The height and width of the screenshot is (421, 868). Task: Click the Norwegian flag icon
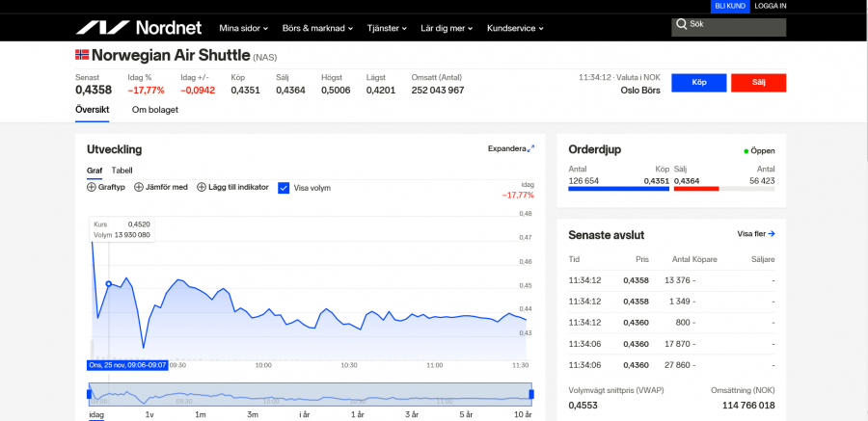(82, 56)
